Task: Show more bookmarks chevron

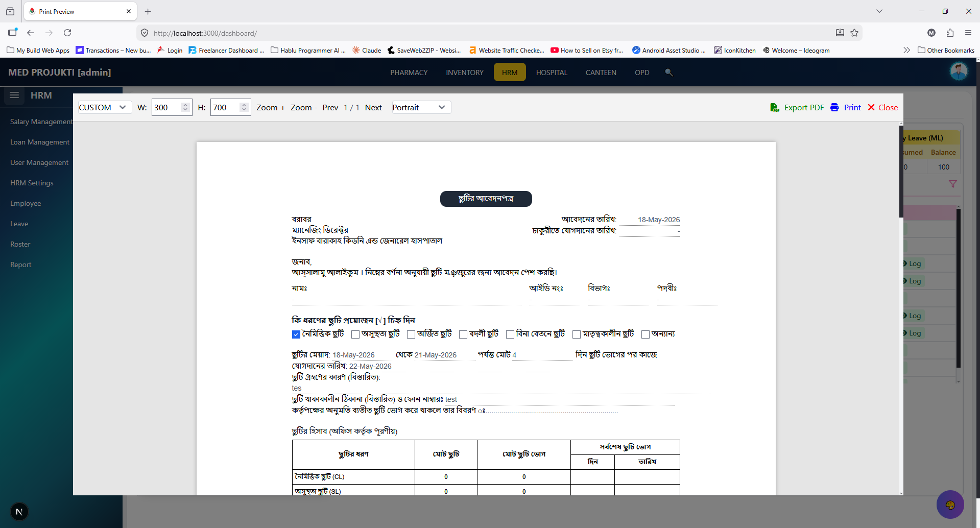Action: [906, 50]
